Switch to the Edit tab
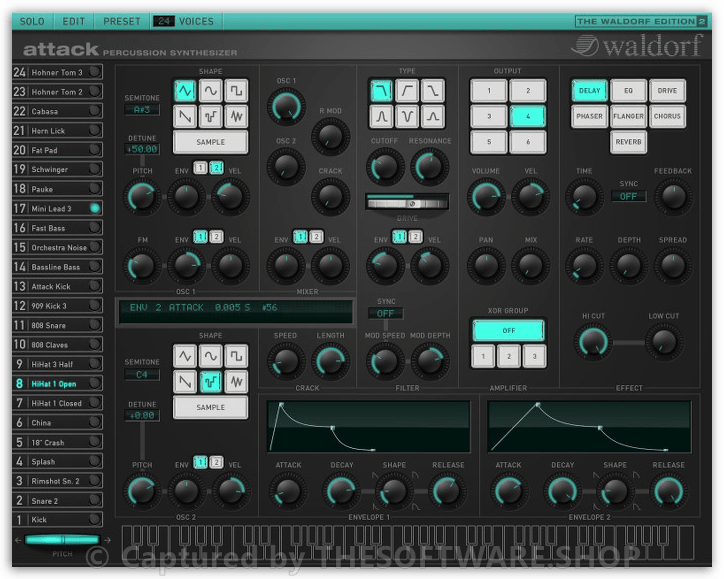This screenshot has height=579, width=724. 74,21
